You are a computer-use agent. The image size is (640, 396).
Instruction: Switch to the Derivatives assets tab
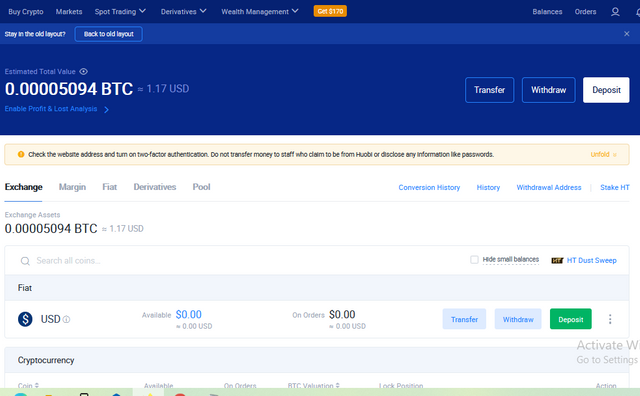point(155,187)
